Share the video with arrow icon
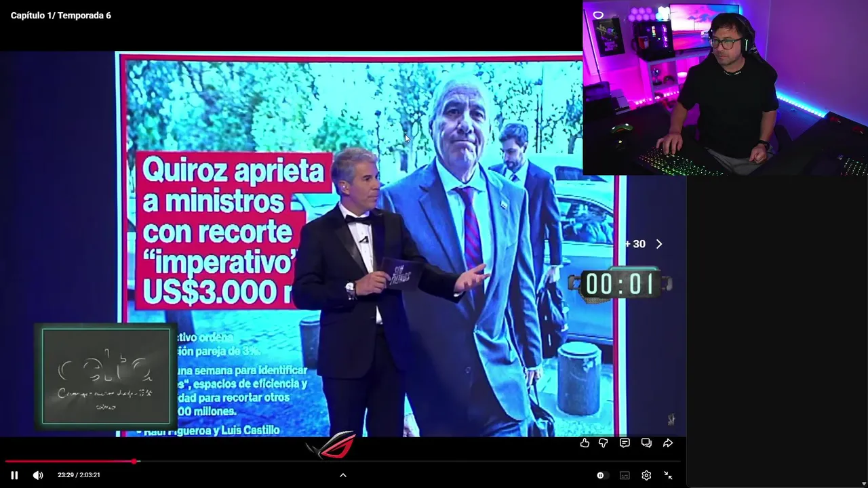 pyautogui.click(x=668, y=443)
